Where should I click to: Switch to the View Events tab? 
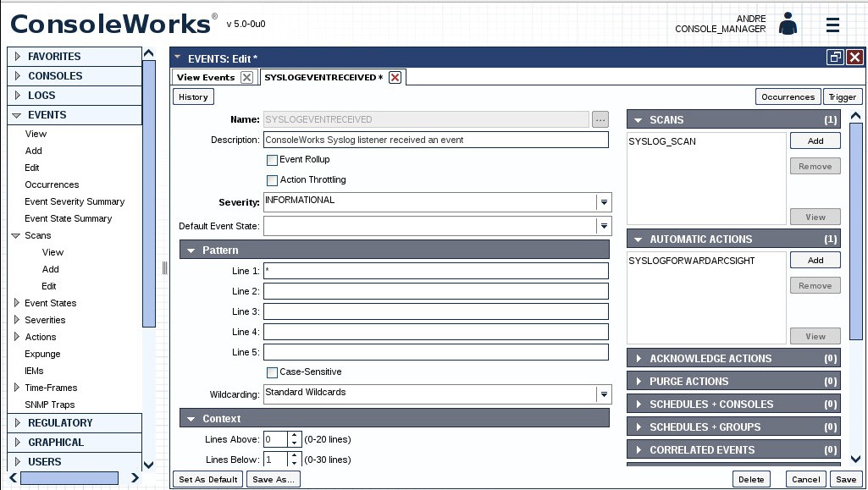[206, 77]
